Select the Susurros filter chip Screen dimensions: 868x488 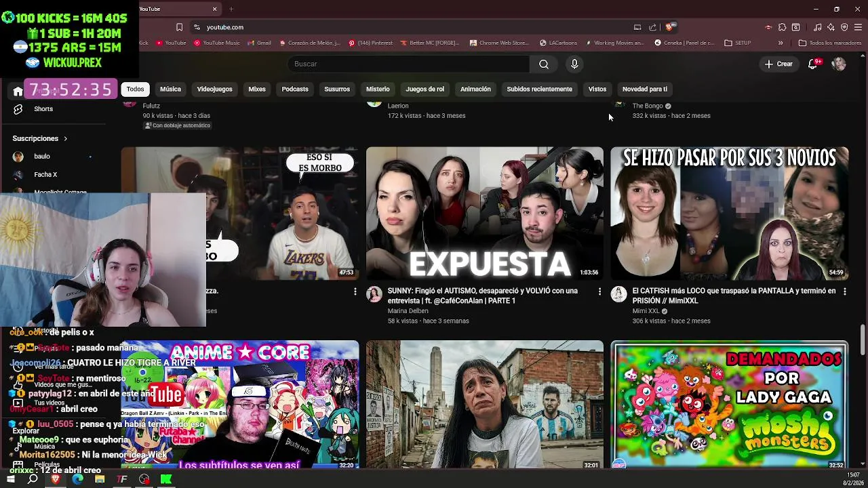coord(337,89)
